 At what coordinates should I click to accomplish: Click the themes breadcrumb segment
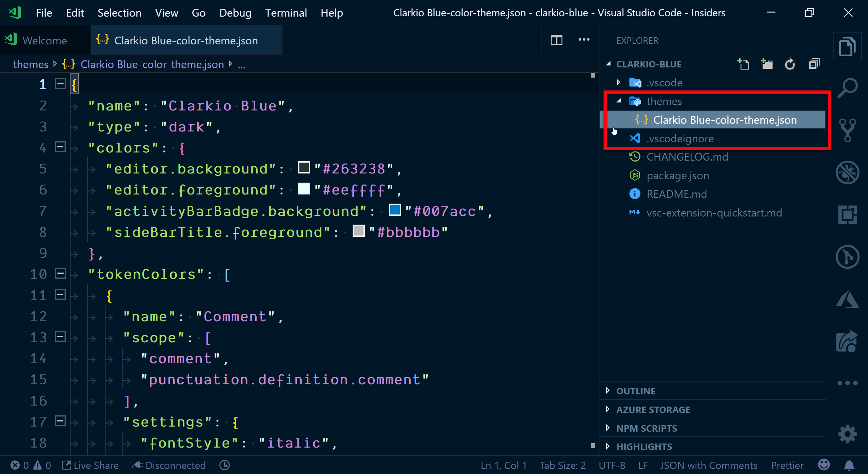coord(31,64)
